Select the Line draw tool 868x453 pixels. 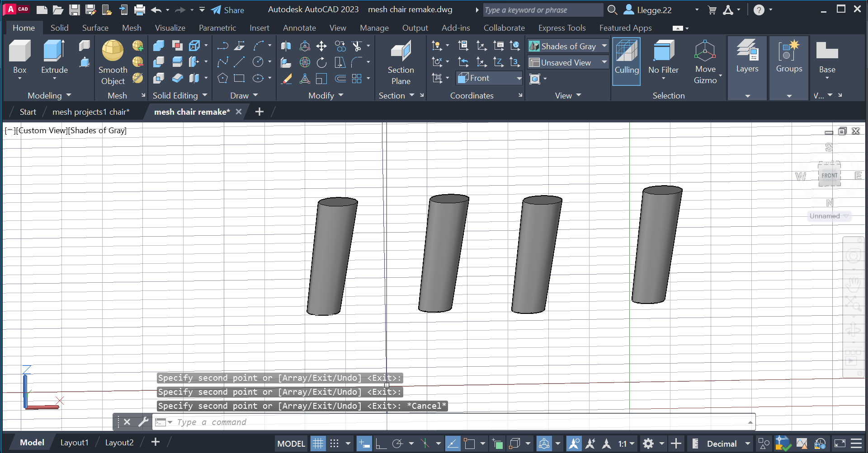tap(239, 62)
